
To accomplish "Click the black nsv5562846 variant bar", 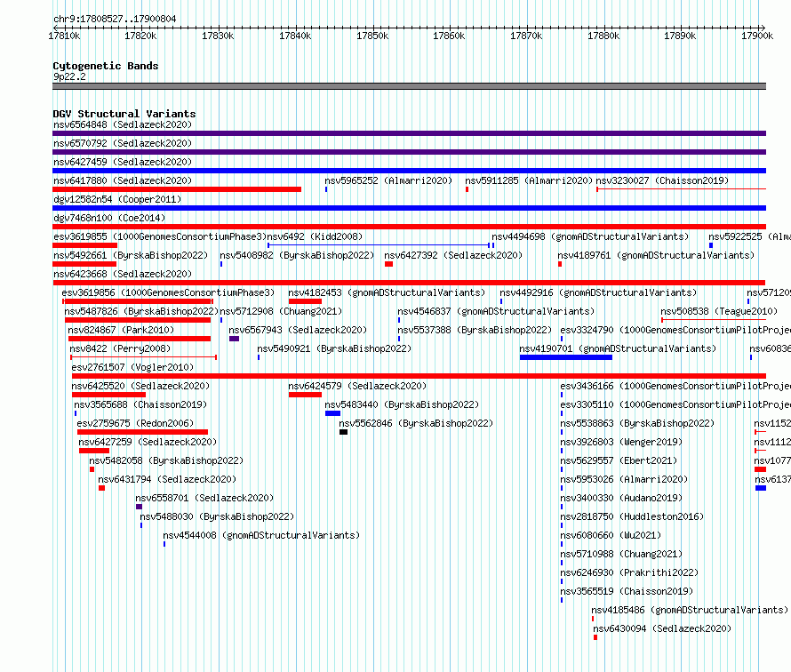I will pyautogui.click(x=344, y=432).
